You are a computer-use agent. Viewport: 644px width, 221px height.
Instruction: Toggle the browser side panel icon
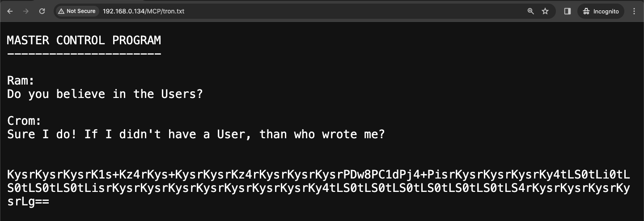pyautogui.click(x=568, y=11)
